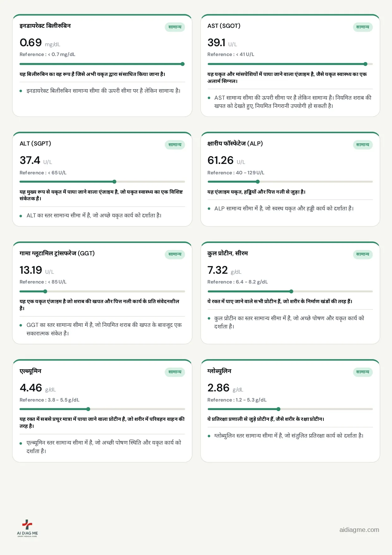Image resolution: width=392 pixels, height=555 pixels.
Task: Click the सामान्य badge on ग्लोब्युलिन card
Action: [x=363, y=372]
